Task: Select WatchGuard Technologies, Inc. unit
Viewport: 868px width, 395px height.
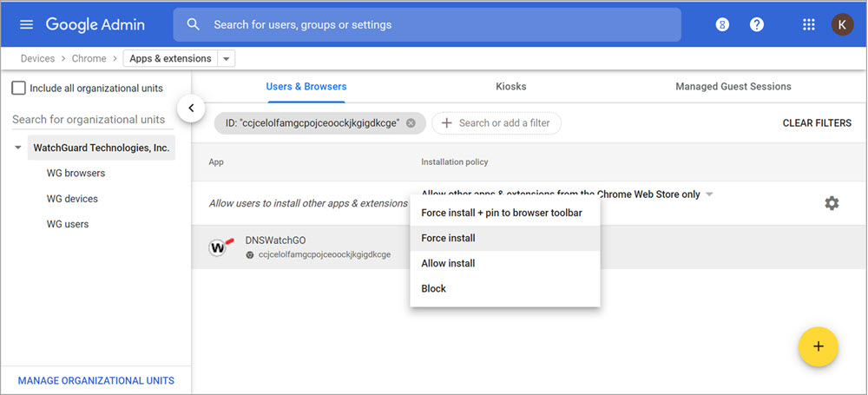Action: (102, 148)
